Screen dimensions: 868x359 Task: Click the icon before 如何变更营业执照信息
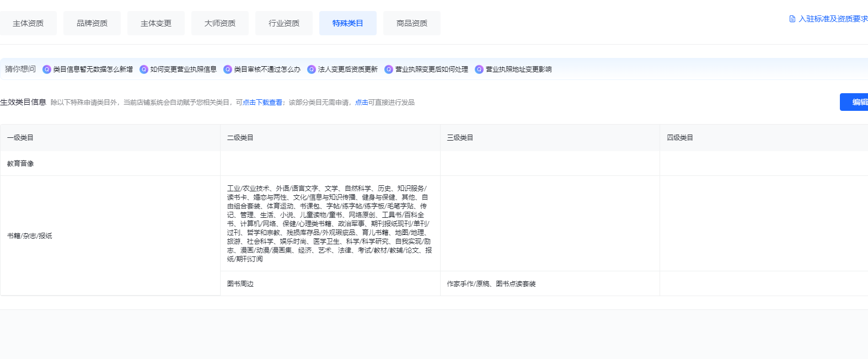(x=144, y=69)
